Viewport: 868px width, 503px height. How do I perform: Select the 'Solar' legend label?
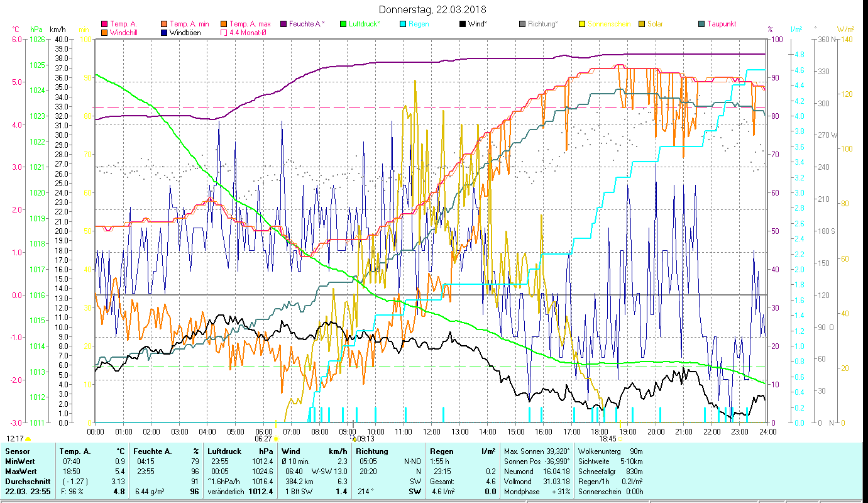pos(655,24)
